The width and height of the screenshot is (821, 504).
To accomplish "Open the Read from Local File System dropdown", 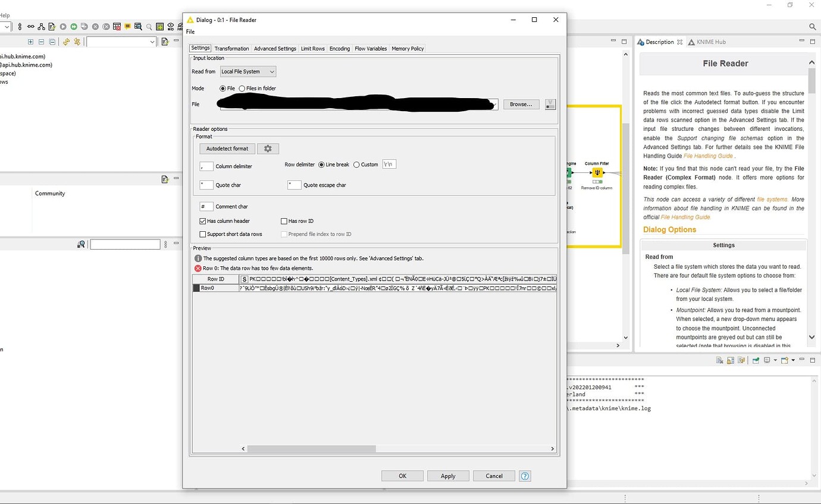I will [247, 71].
